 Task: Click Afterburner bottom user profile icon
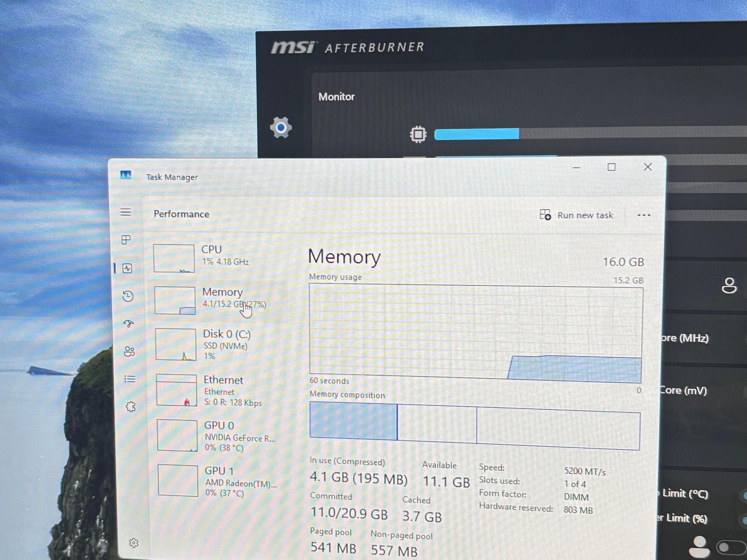[x=700, y=547]
